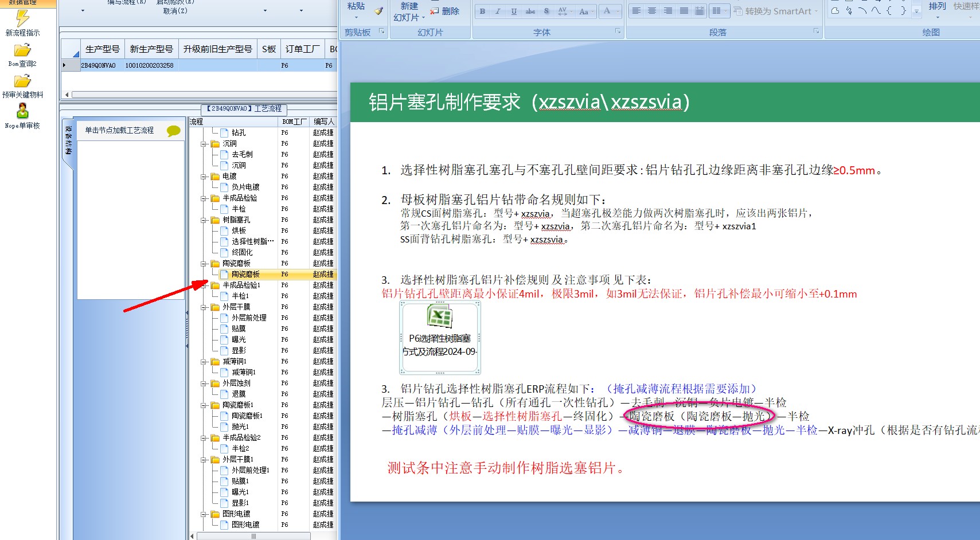980x540 pixels.
Task: Open the 预审关键物料 folder icon
Action: [22, 81]
